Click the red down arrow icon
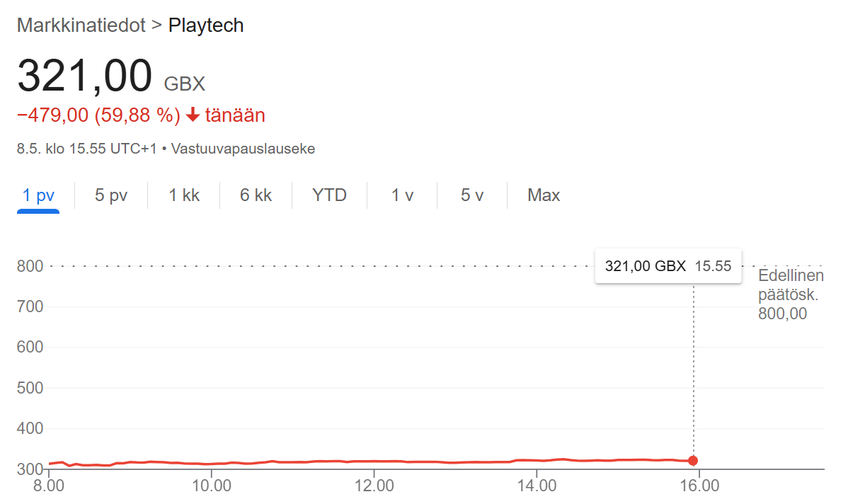This screenshot has height=504, width=848. pyautogui.click(x=193, y=115)
